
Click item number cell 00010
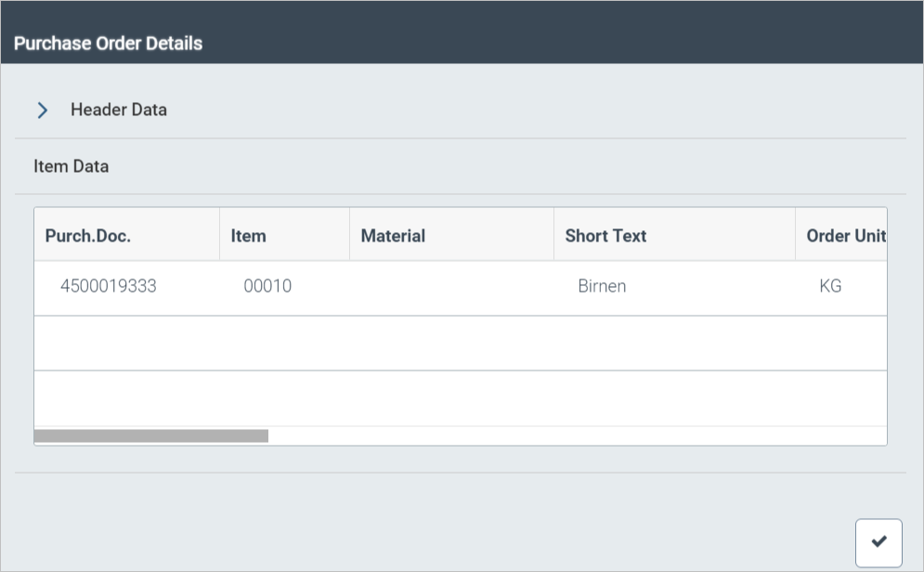[267, 286]
